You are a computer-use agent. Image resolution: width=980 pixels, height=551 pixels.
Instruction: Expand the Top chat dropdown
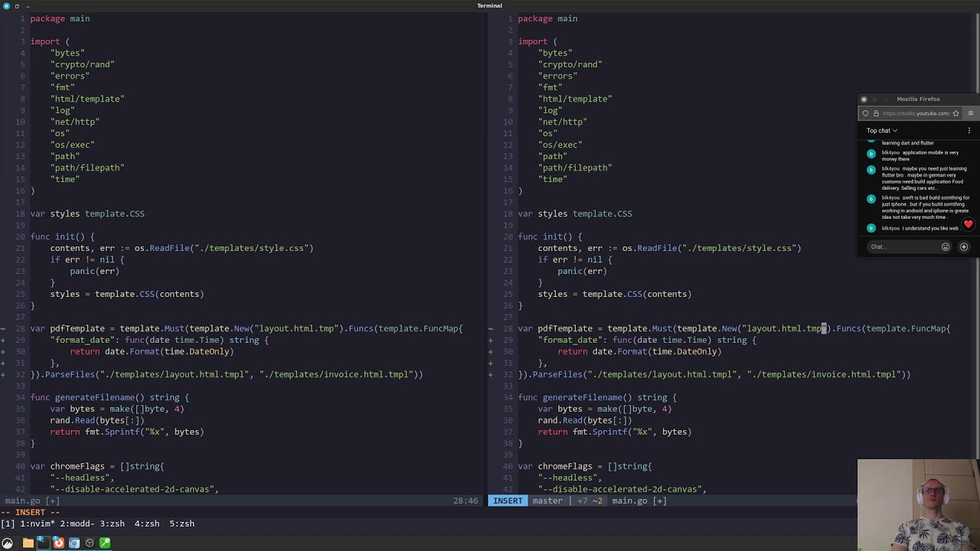point(882,131)
